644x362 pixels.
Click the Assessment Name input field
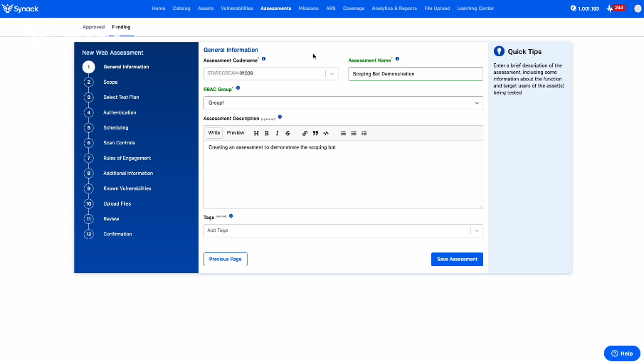pos(416,74)
